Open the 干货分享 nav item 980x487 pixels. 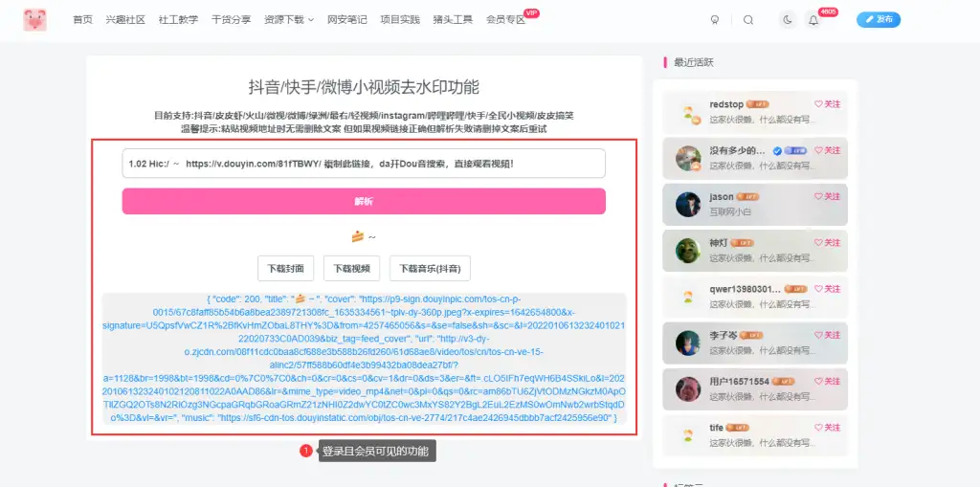click(x=232, y=19)
